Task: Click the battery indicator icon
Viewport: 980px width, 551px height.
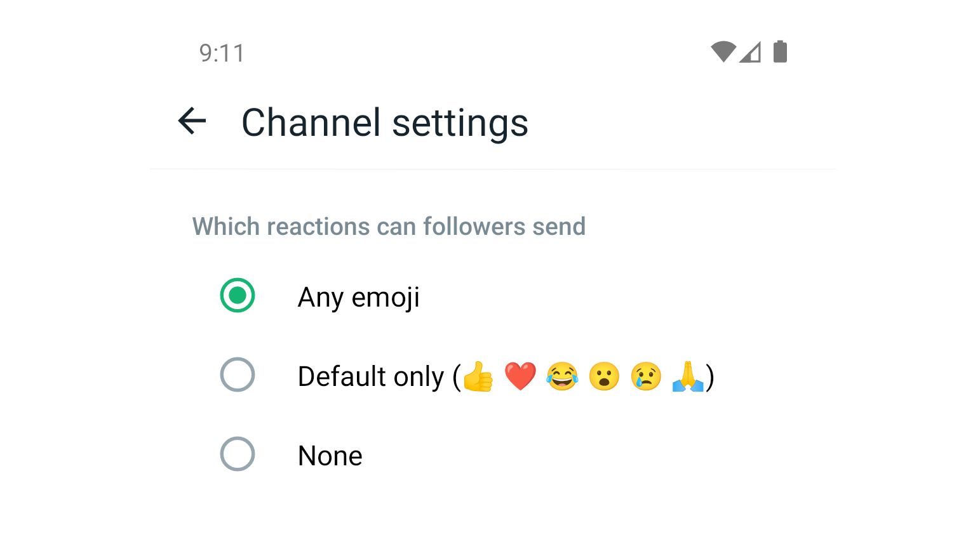Action: (780, 52)
